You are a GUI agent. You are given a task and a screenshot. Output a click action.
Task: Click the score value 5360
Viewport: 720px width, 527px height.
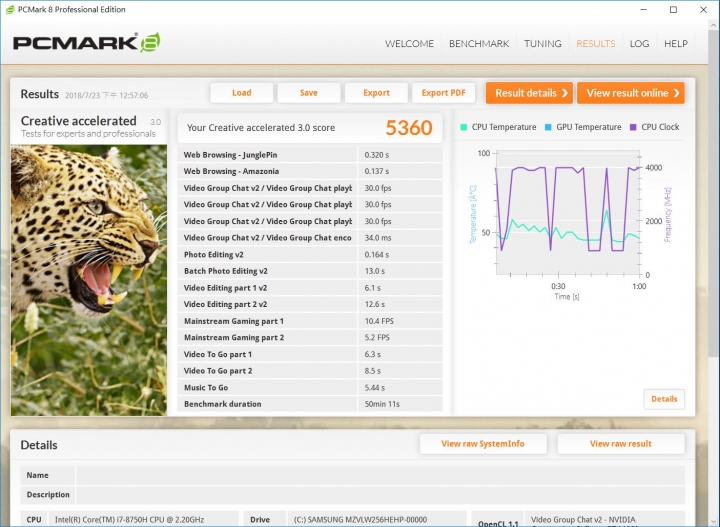409,128
